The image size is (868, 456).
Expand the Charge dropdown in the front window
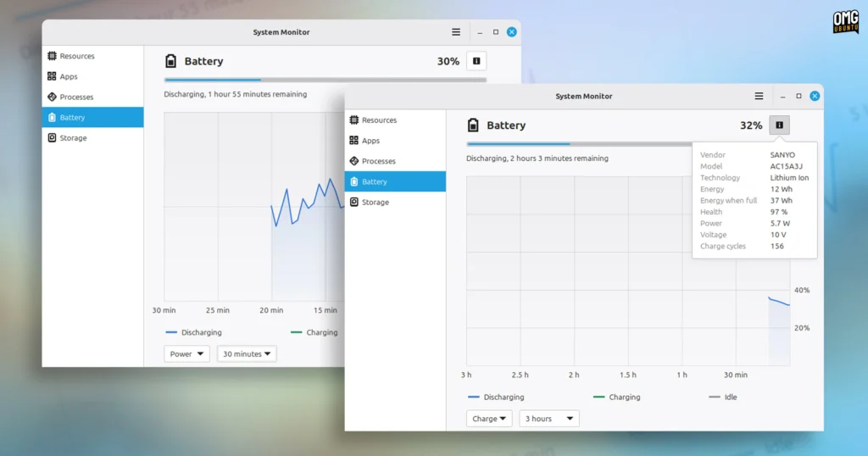click(489, 419)
